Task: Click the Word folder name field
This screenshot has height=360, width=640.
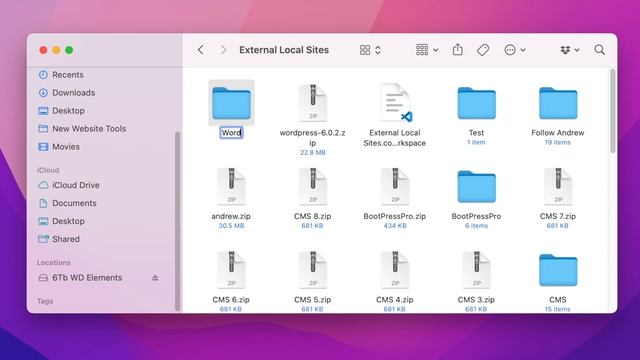Action: (231, 133)
